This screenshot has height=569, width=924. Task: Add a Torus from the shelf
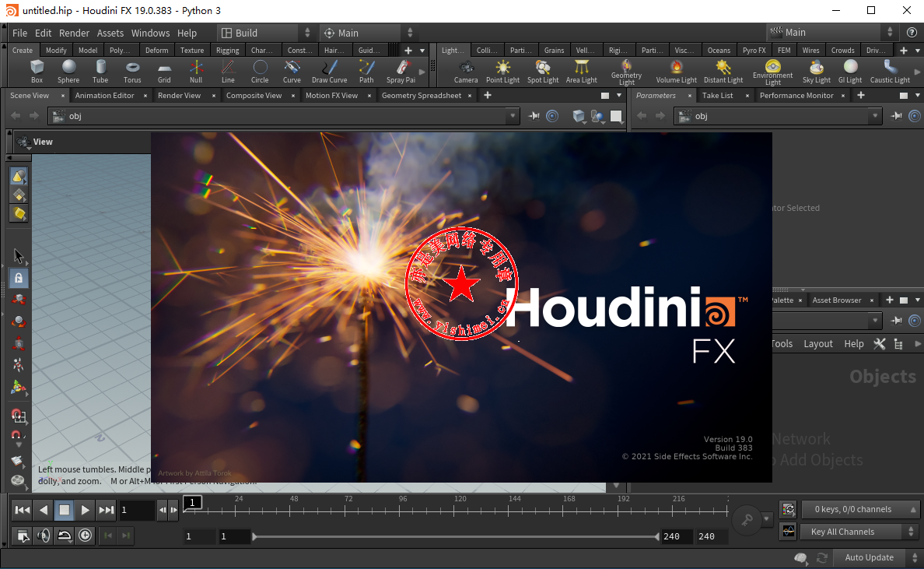click(132, 72)
